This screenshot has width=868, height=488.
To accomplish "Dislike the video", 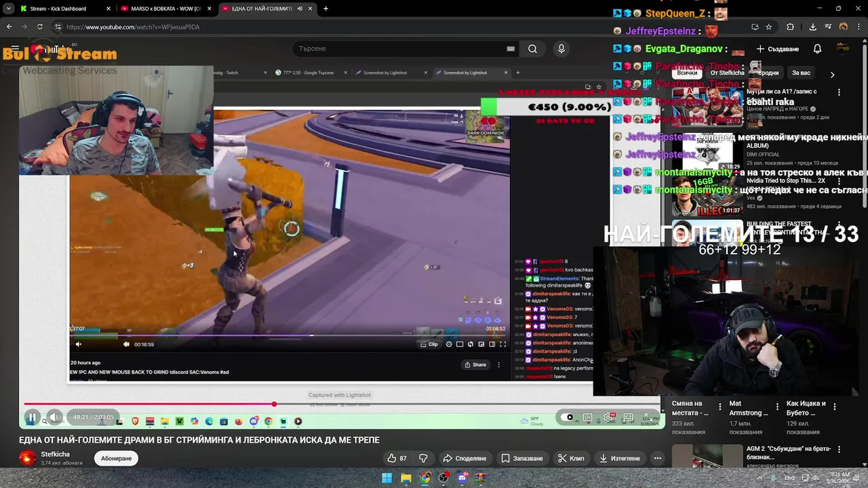I will click(423, 458).
